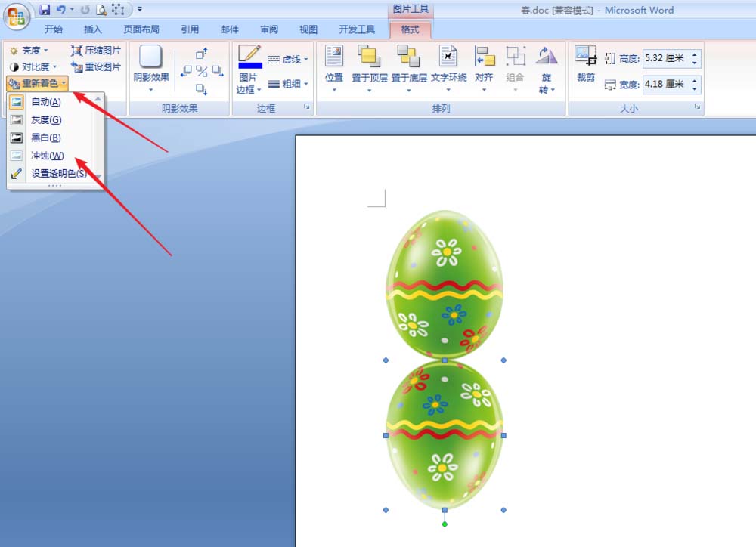Click the right-middle sizing handle of selected egg
This screenshot has width=756, height=547.
click(503, 435)
